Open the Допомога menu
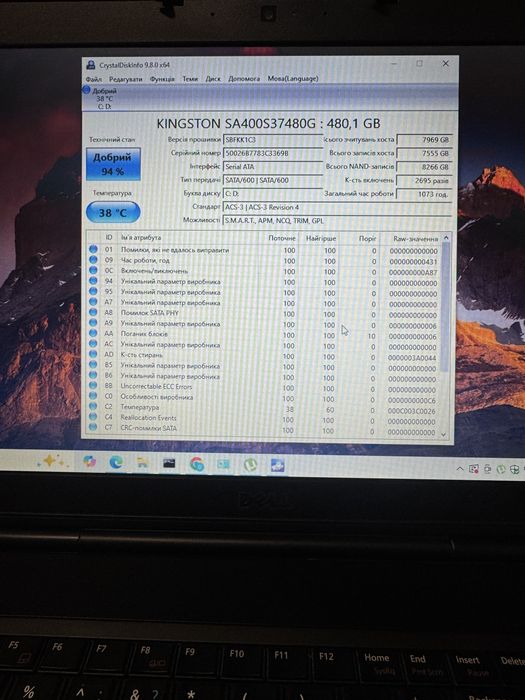 coord(244,79)
